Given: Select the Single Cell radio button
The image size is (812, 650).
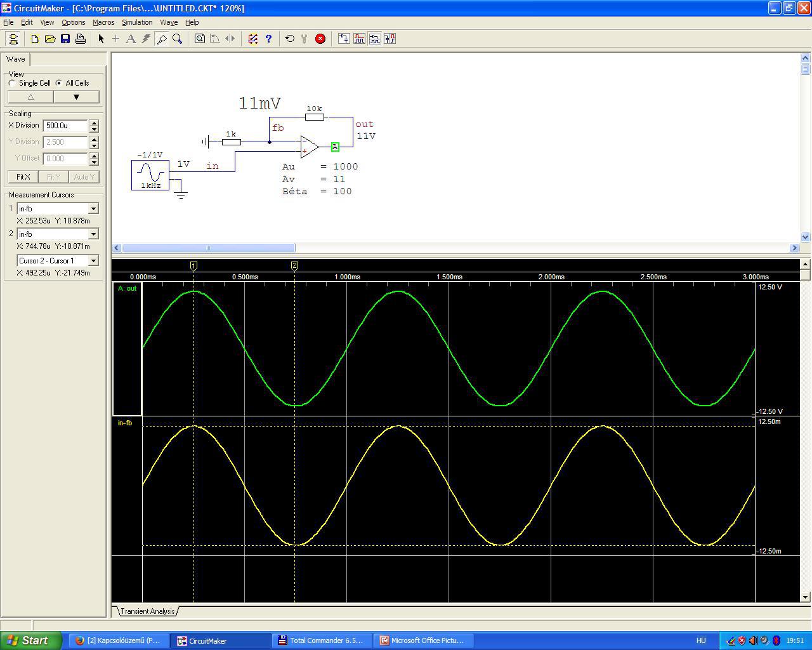Looking at the screenshot, I should click(12, 83).
